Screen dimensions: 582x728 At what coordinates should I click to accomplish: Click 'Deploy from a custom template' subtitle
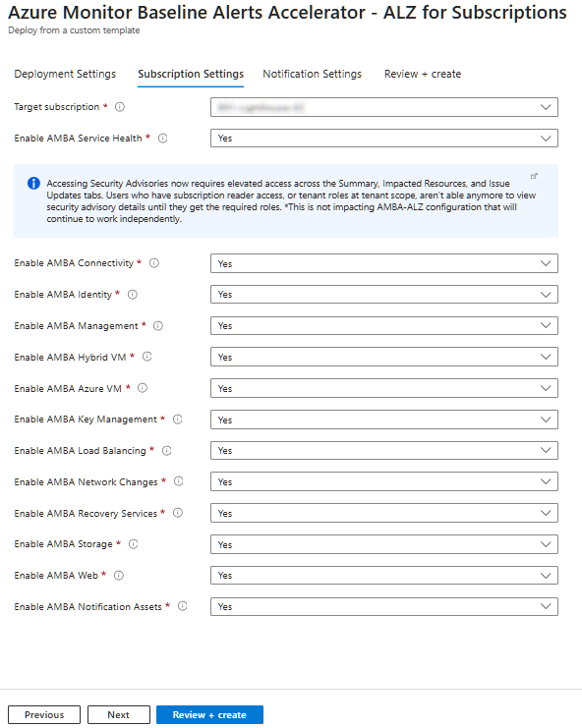(74, 30)
